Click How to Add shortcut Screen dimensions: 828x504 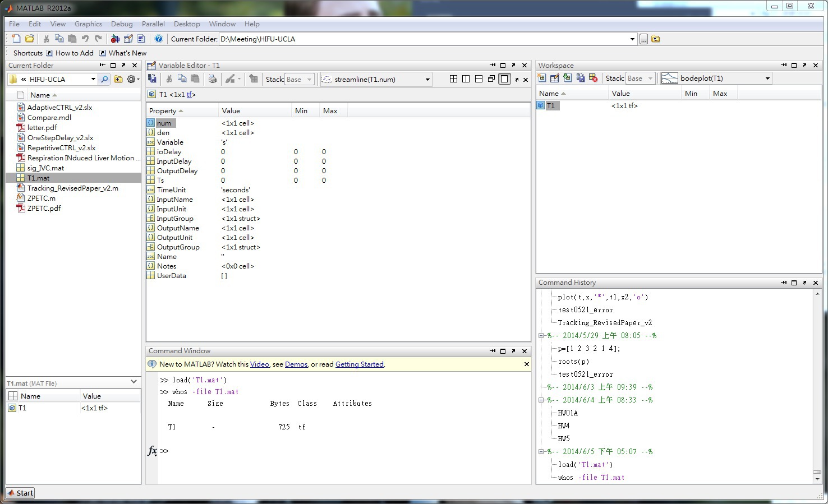(x=70, y=53)
